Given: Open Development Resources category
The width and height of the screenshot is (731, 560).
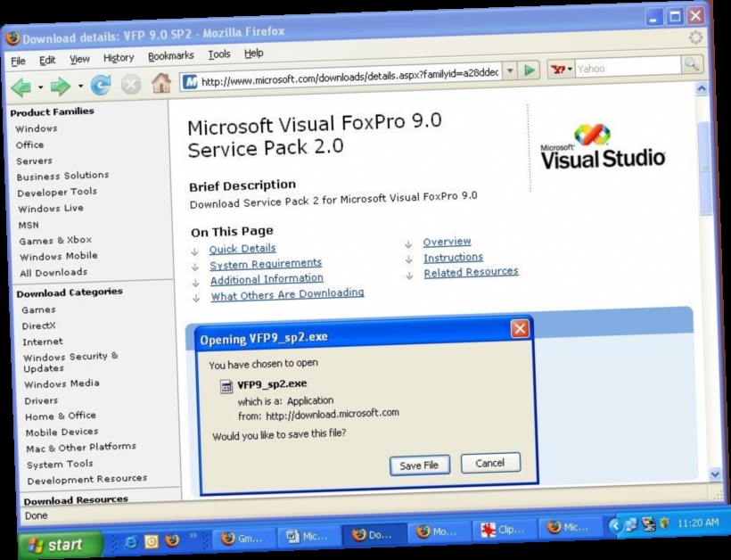Looking at the screenshot, I should click(x=86, y=480).
